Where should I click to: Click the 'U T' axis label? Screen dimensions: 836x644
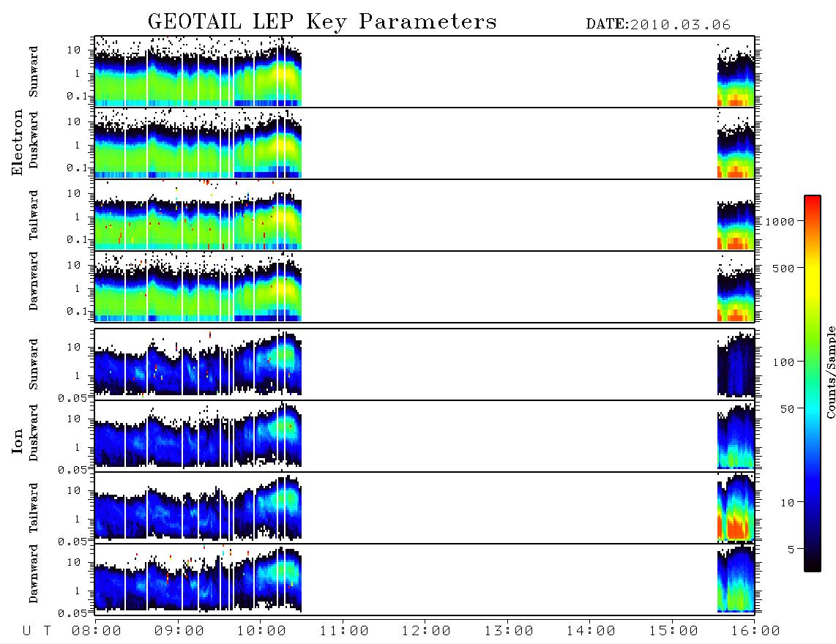click(x=37, y=632)
